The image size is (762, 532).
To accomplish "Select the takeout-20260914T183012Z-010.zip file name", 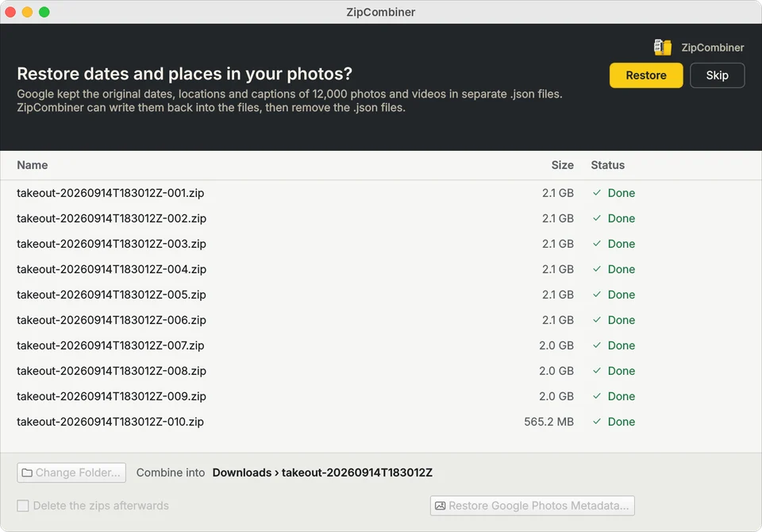I will 110,422.
